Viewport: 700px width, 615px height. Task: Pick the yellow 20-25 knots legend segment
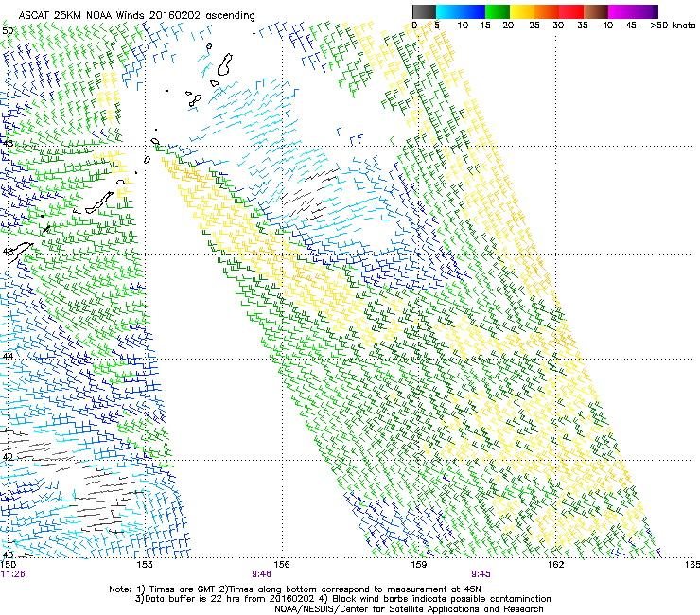click(x=522, y=11)
